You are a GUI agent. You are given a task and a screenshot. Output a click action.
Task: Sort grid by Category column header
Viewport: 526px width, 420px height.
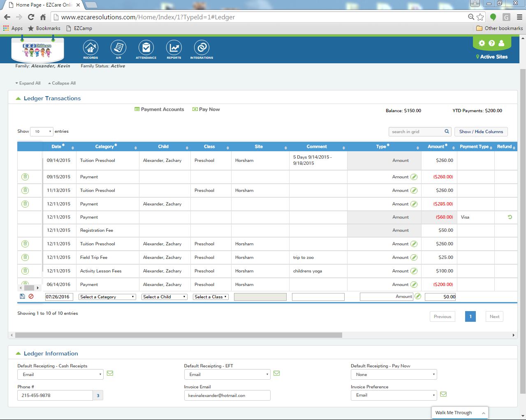point(107,147)
